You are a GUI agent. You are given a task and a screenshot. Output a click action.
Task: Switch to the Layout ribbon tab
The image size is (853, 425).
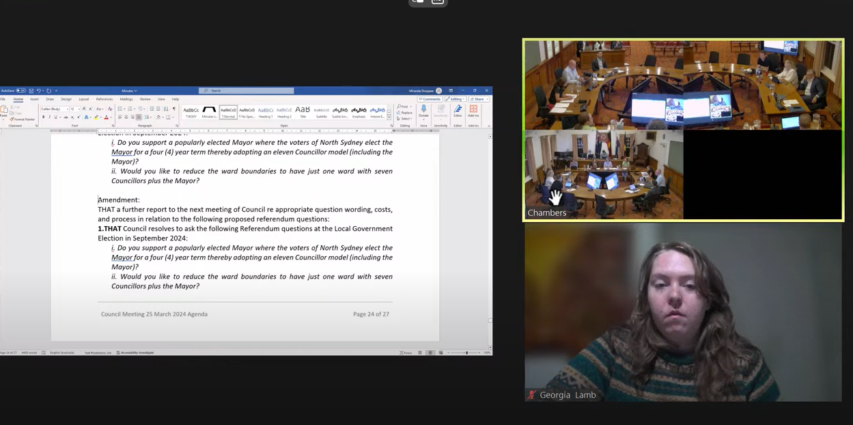click(x=84, y=99)
